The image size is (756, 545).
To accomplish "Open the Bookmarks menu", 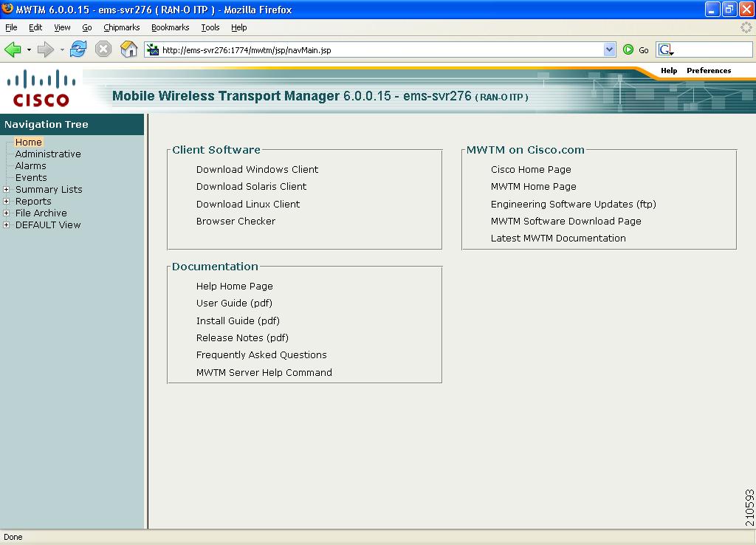I will pyautogui.click(x=171, y=27).
